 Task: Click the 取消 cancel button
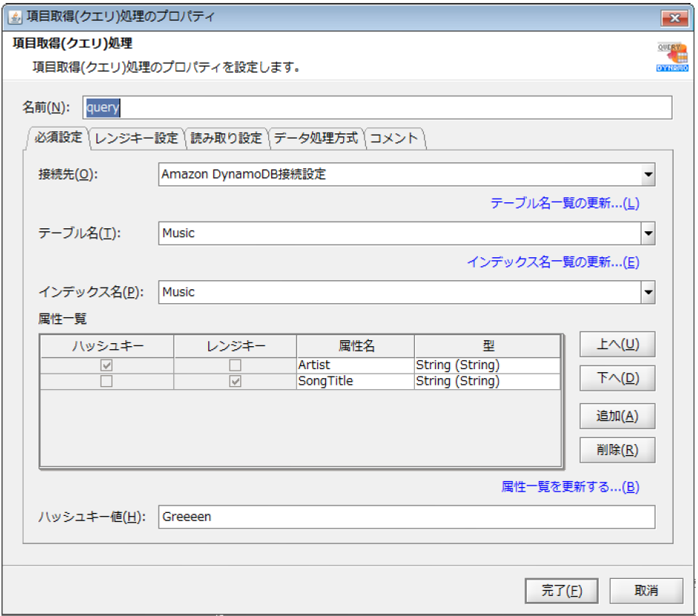coord(645,590)
